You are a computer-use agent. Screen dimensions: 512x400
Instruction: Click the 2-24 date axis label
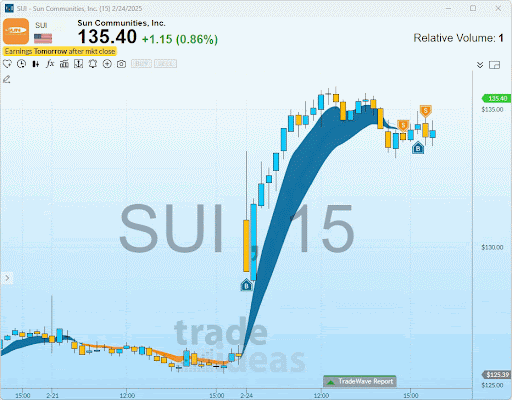[x=247, y=395]
